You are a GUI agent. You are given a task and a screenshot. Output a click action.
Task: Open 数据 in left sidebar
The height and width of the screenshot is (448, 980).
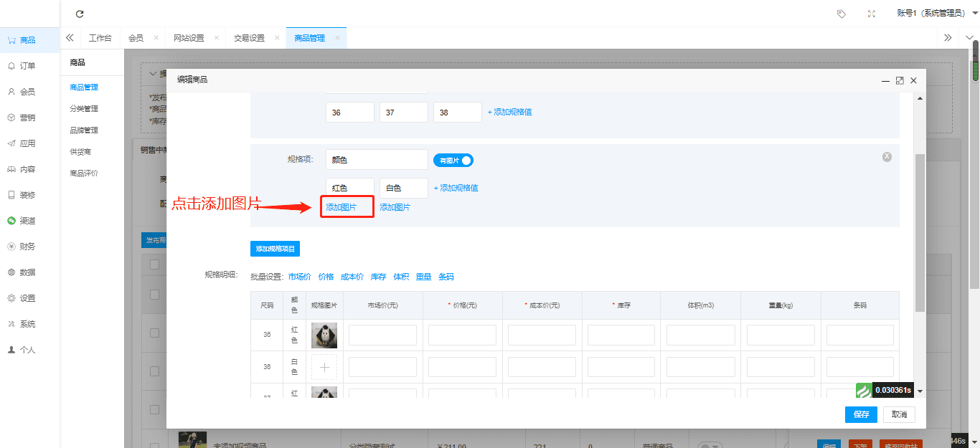click(28, 272)
